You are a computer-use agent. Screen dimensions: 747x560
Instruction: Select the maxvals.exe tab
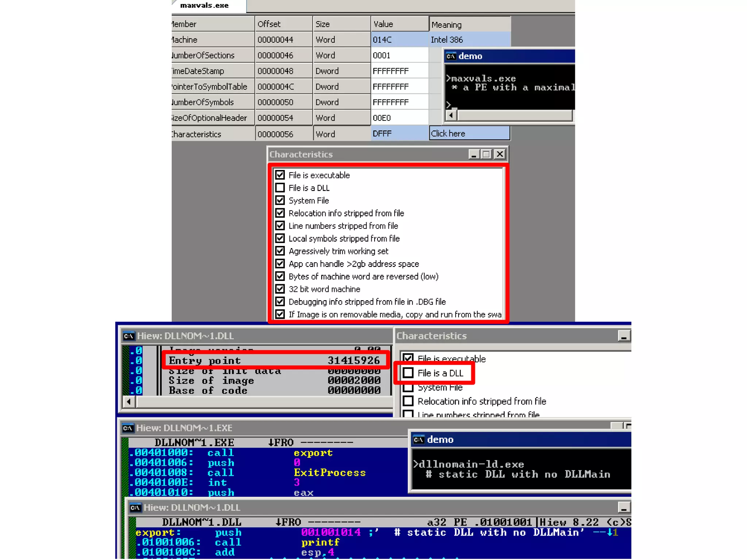coord(205,5)
